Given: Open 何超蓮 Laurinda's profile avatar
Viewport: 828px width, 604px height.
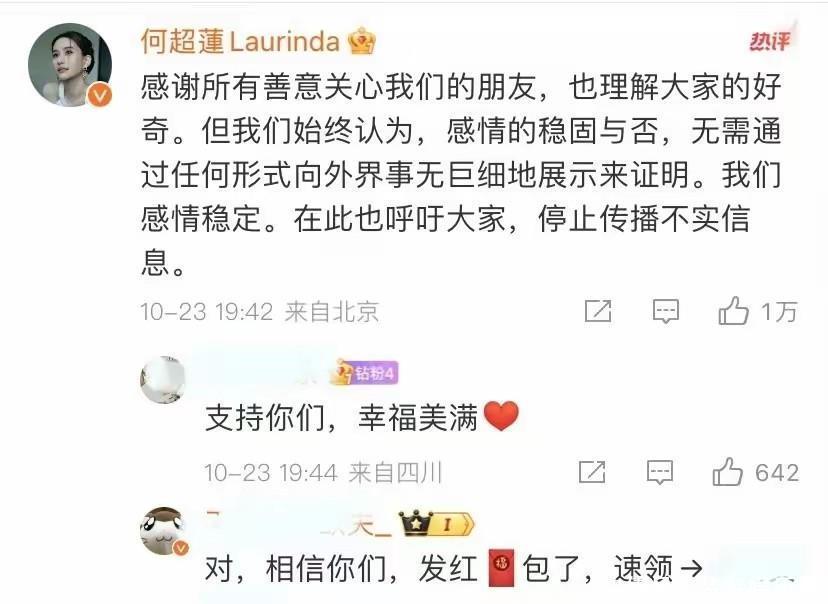Looking at the screenshot, I should (x=70, y=65).
